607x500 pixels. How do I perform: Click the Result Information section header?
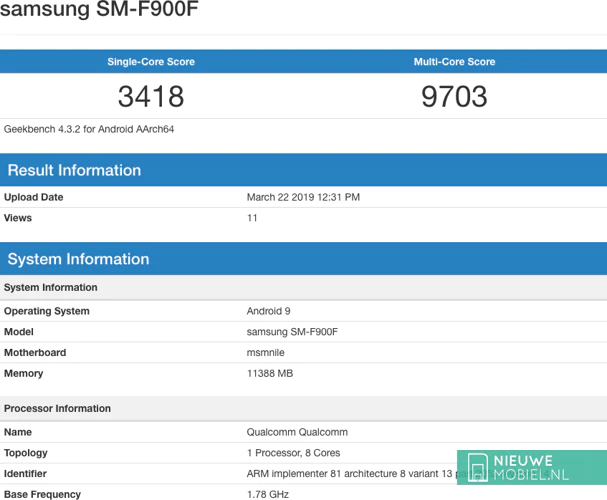[304, 170]
